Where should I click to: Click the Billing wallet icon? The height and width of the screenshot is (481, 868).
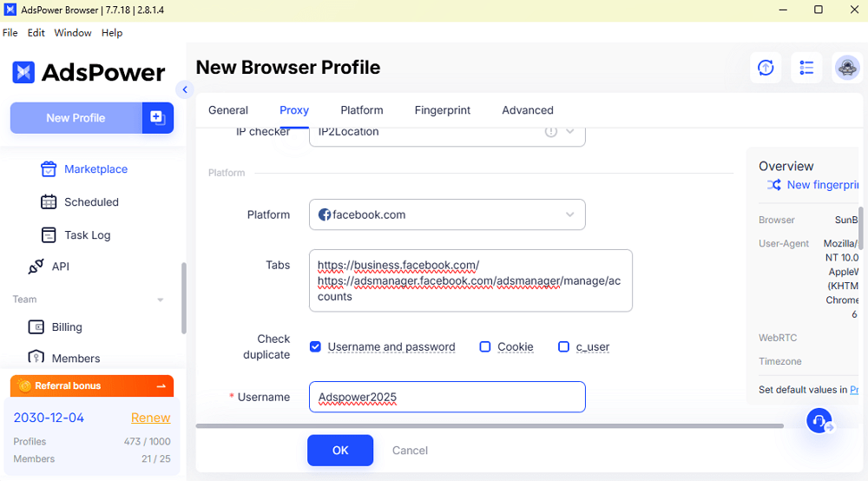tap(36, 327)
